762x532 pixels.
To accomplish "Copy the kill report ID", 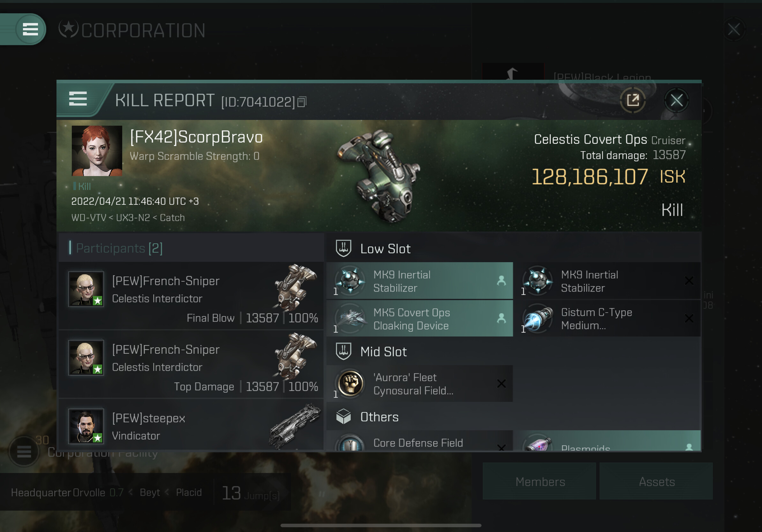I will [302, 102].
